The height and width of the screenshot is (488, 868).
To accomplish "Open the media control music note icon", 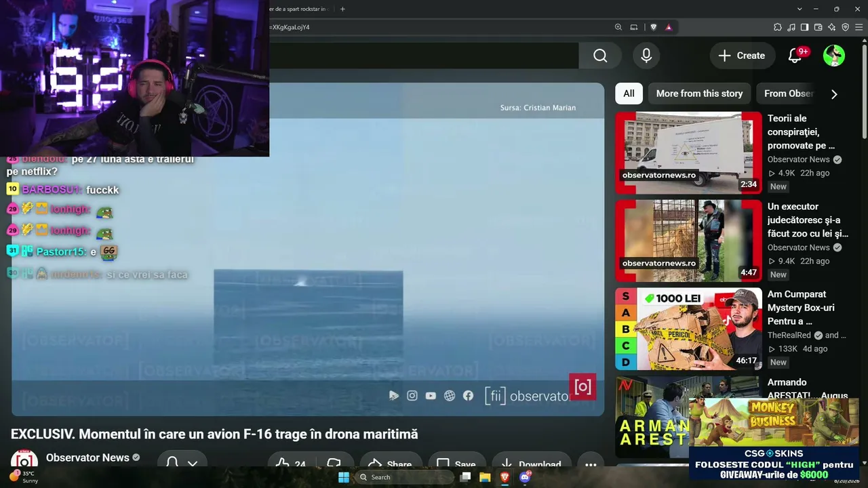I will click(791, 27).
